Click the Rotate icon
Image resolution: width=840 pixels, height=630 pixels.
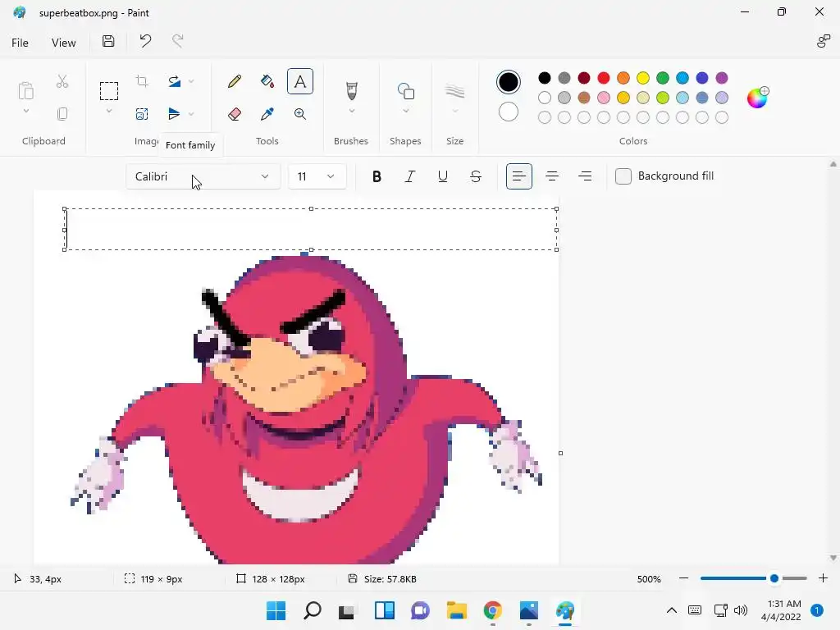tap(174, 81)
